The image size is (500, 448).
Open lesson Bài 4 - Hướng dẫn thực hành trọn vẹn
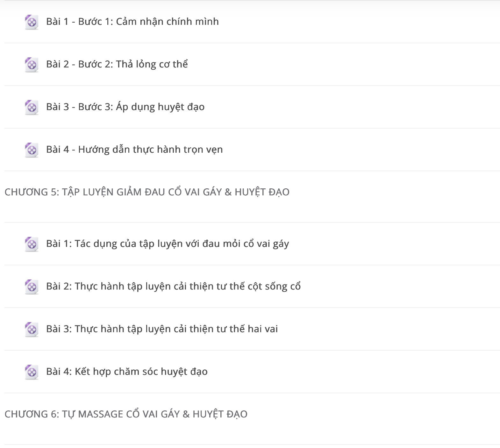tap(134, 150)
